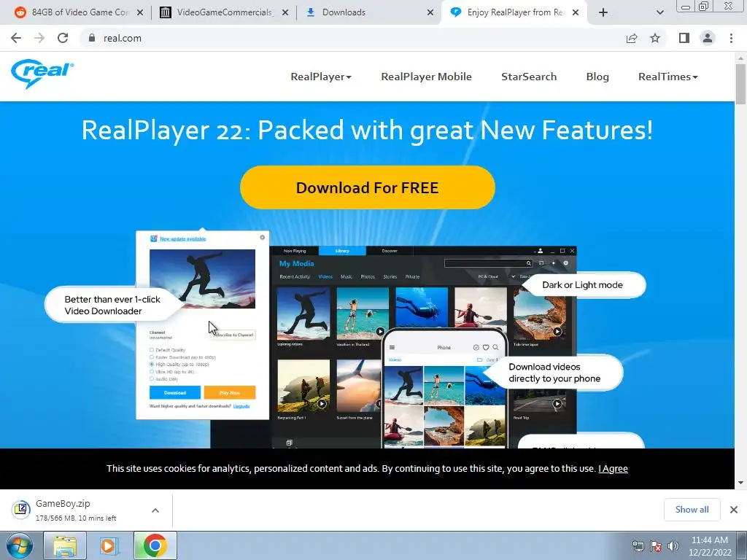Click the browser forward arrow

coord(39,38)
